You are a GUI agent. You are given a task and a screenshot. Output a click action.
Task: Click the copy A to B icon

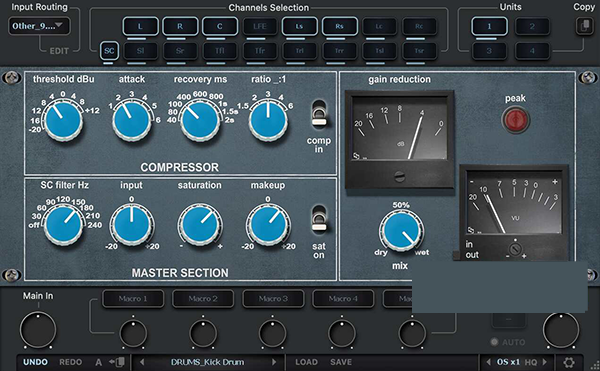tap(117, 362)
